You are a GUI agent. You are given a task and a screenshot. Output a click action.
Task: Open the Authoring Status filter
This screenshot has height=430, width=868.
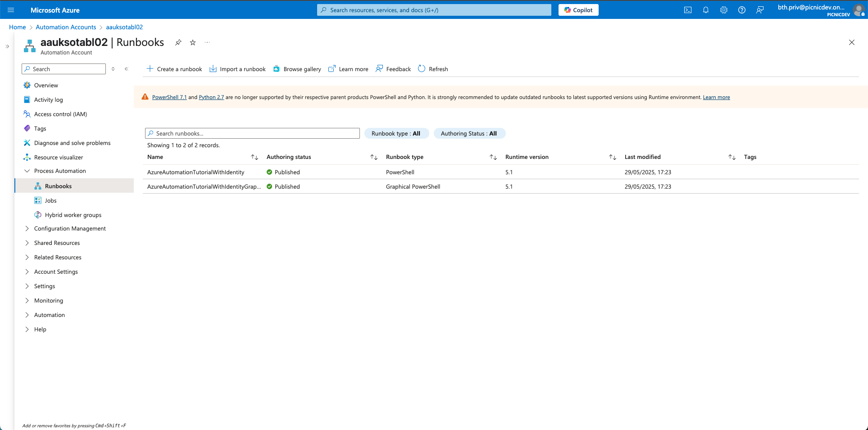tap(469, 133)
